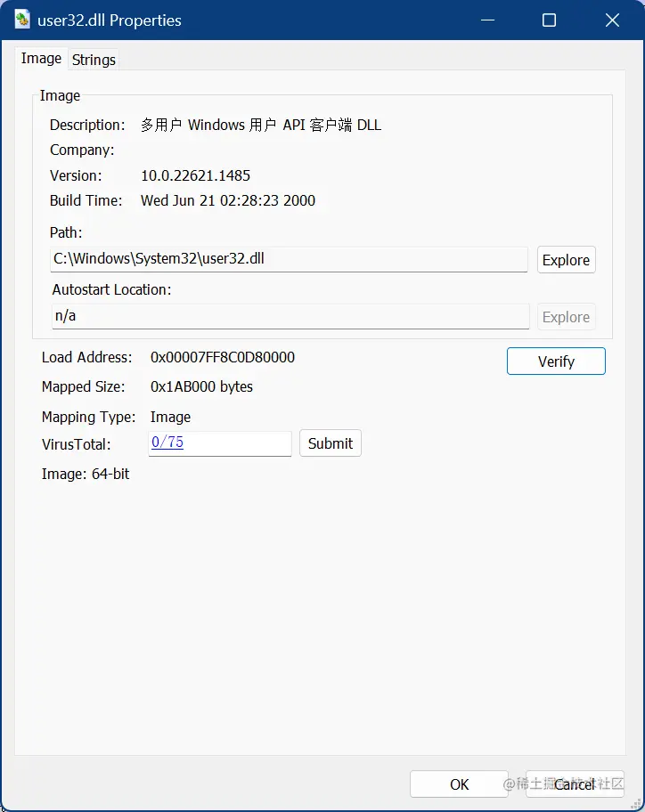
Task: Click the Autostart Location field showing n/a
Action: [290, 316]
